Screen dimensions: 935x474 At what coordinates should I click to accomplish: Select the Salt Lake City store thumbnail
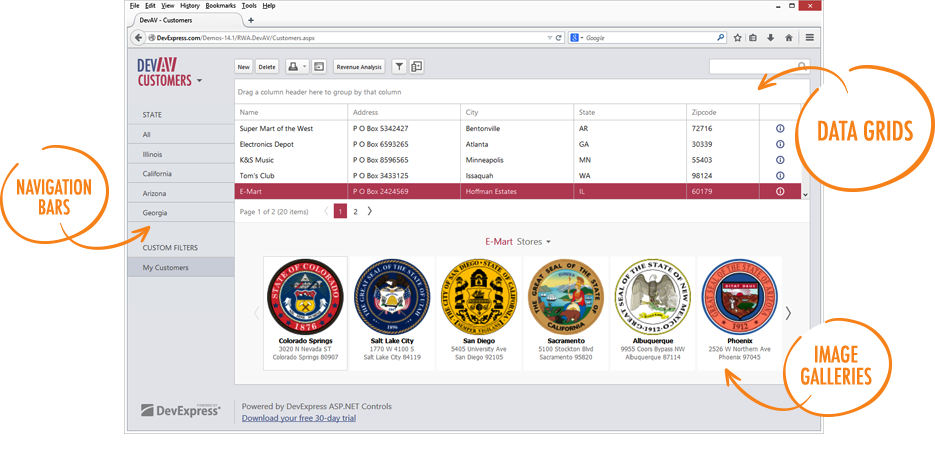click(x=392, y=313)
